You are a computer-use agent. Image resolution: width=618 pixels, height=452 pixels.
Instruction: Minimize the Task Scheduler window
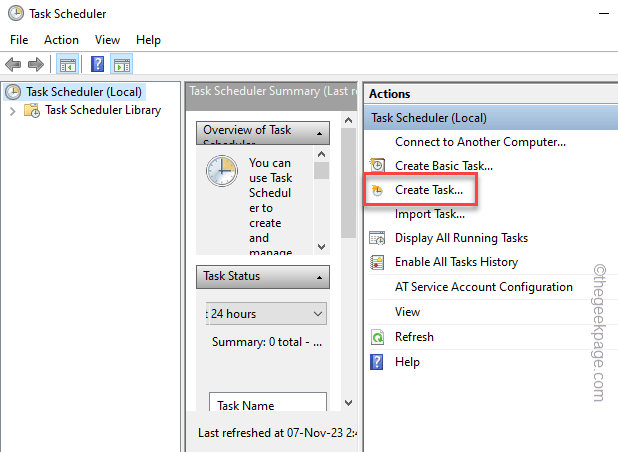coord(604,14)
